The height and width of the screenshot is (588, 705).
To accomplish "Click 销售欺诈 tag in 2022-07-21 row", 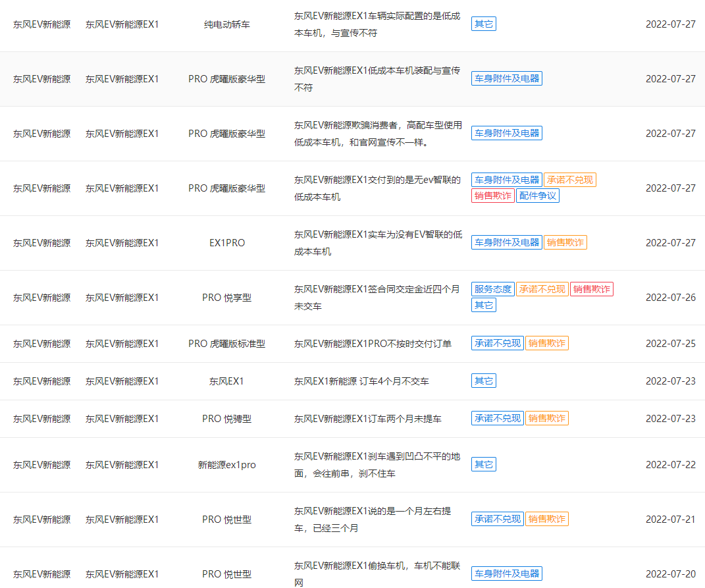I will pyautogui.click(x=547, y=519).
